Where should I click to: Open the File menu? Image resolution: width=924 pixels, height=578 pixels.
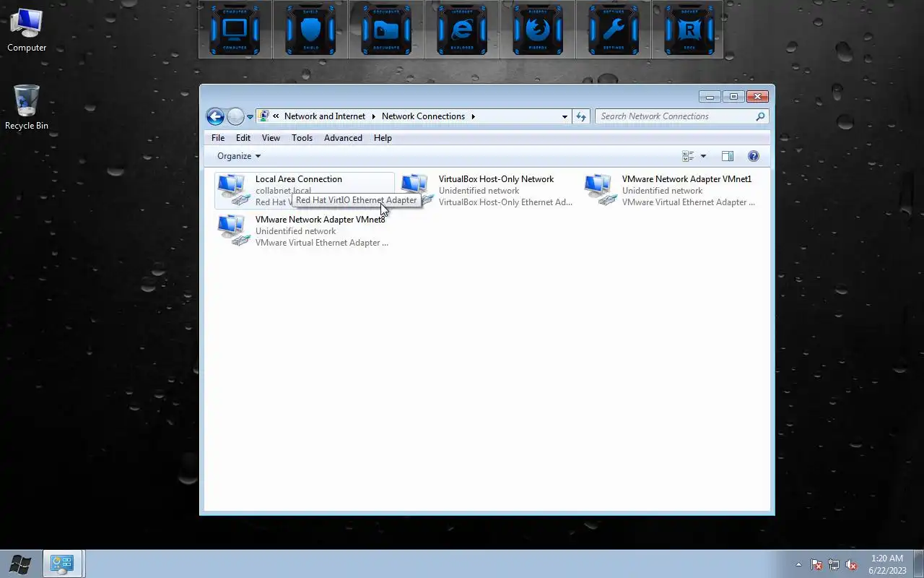click(x=218, y=138)
